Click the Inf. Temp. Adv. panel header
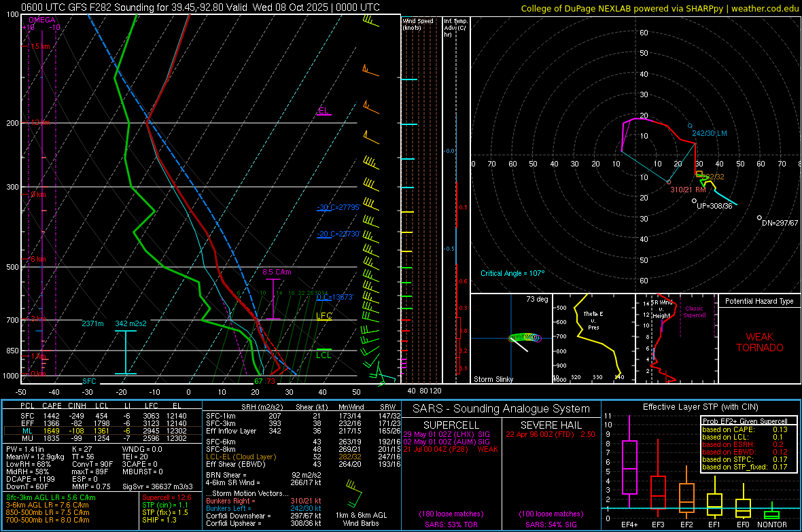 point(455,28)
